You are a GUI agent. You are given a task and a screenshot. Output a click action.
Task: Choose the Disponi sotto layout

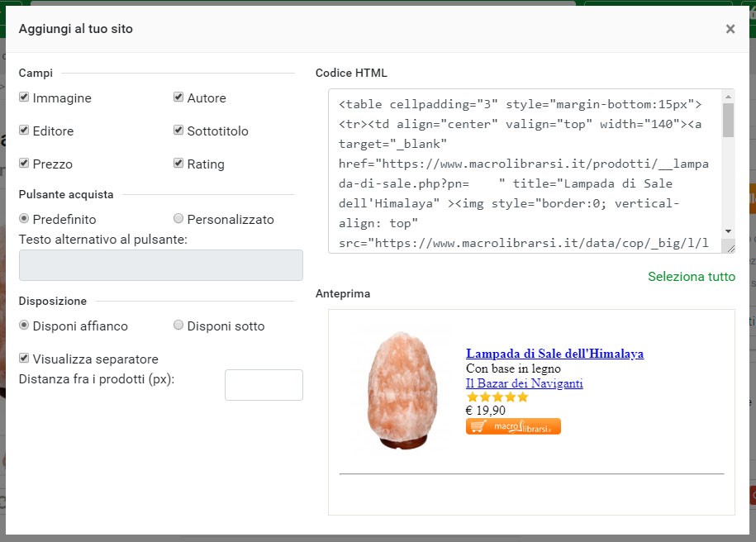point(178,326)
